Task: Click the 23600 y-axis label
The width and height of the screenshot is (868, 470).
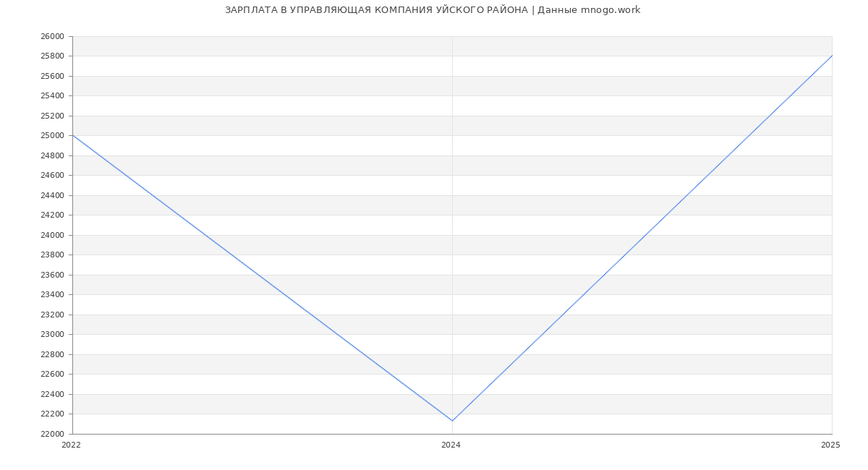Action: [52, 275]
